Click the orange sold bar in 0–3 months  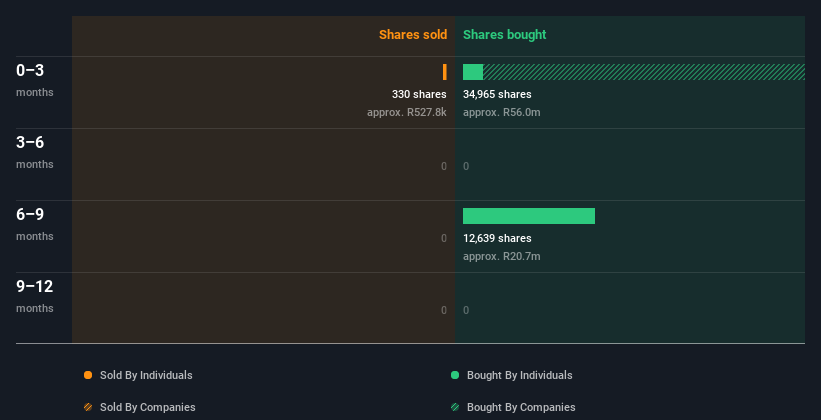[445, 72]
